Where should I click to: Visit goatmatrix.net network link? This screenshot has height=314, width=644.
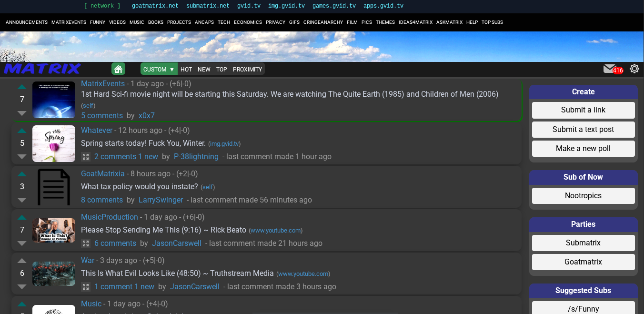pos(155,6)
